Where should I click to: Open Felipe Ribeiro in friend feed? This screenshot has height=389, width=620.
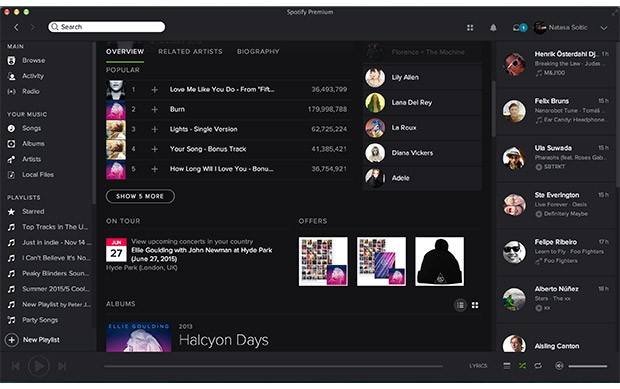click(x=555, y=251)
